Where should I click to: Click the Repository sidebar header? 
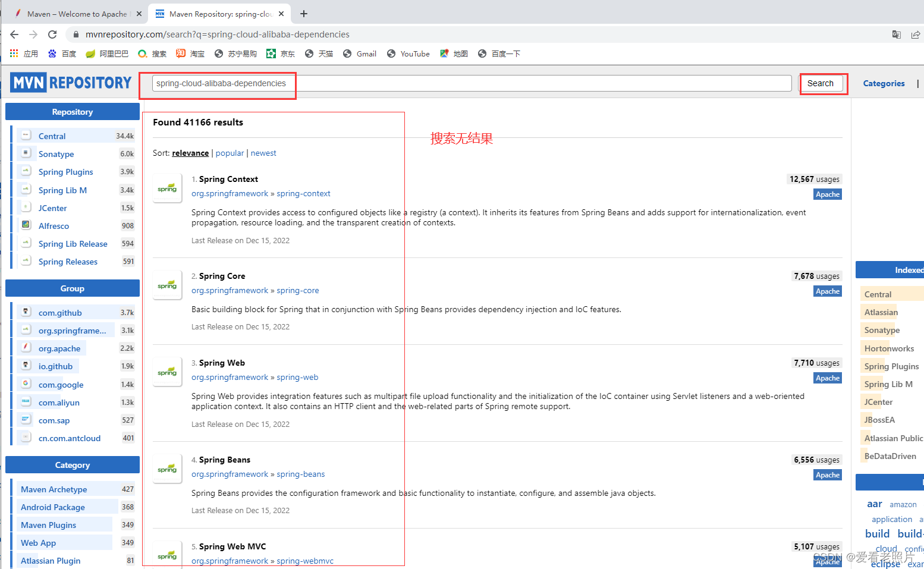[x=73, y=112]
